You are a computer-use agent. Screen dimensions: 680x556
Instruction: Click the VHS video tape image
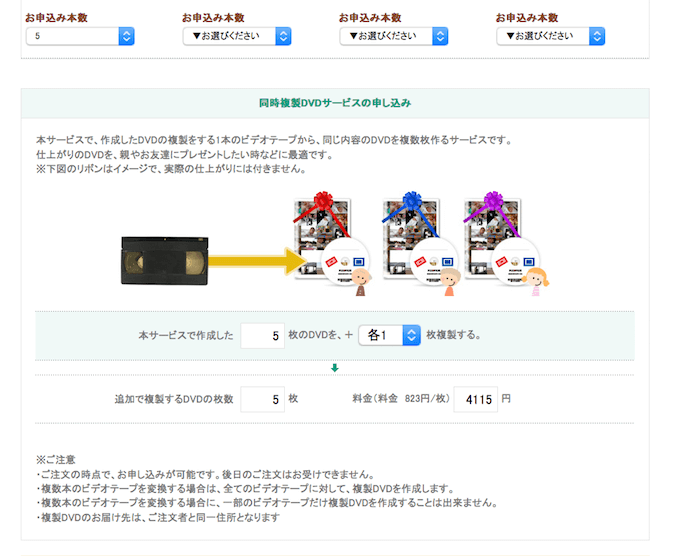(164, 261)
